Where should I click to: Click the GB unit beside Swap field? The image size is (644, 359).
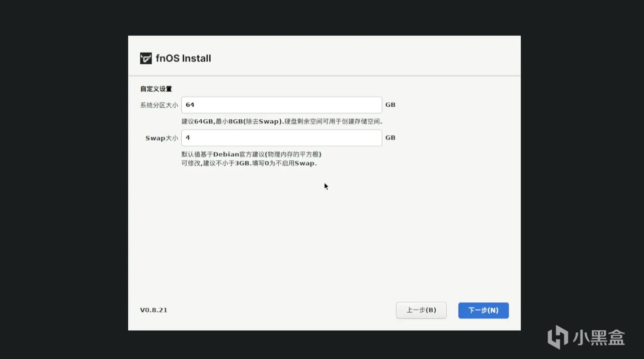[x=390, y=138]
